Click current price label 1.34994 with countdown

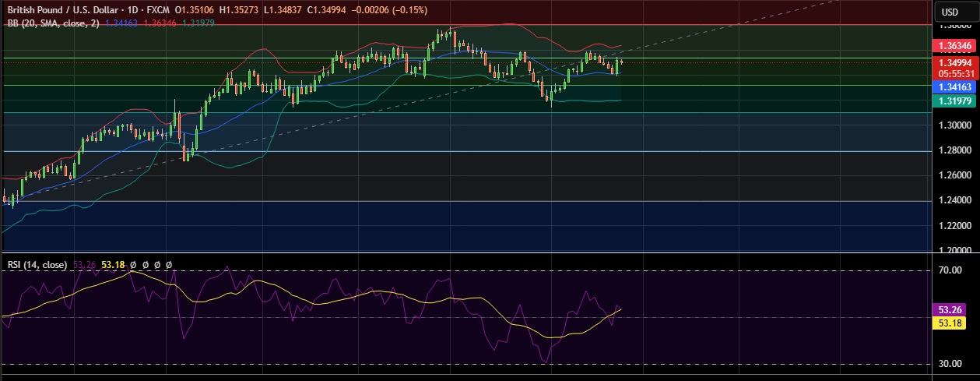coord(954,68)
